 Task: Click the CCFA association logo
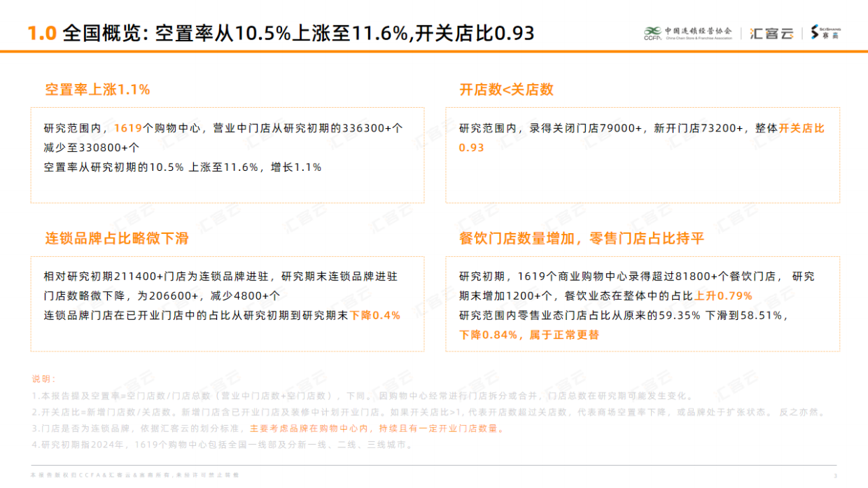pyautogui.click(x=687, y=33)
